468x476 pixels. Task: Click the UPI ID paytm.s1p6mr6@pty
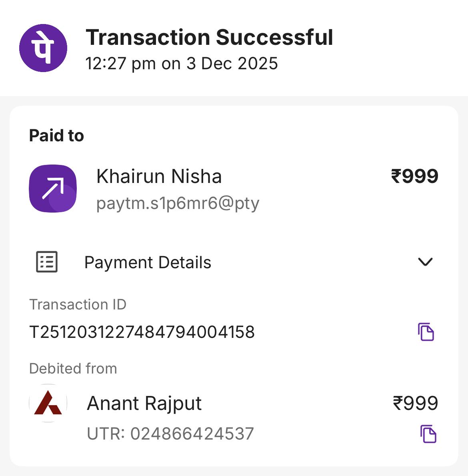point(178,203)
